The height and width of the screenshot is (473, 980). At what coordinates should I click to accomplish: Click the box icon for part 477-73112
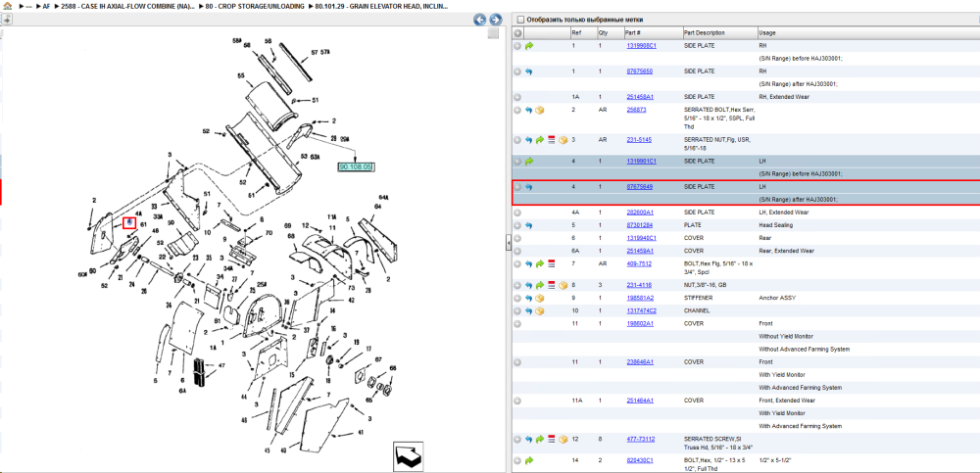click(563, 440)
